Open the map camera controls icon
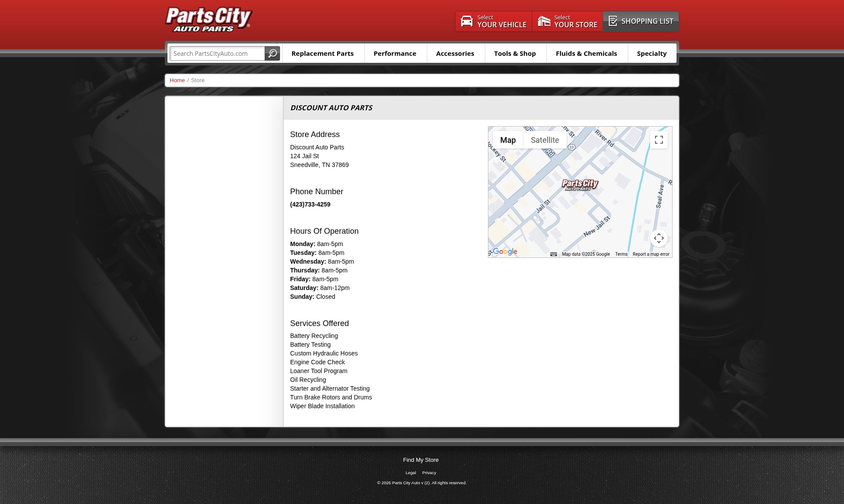Viewport: 844px width, 504px height. click(658, 238)
